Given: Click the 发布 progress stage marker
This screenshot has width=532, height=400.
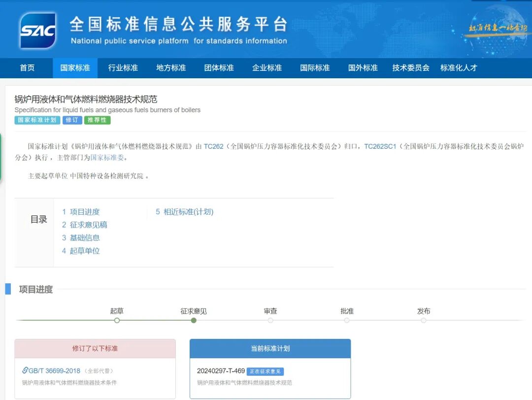Looking at the screenshot, I should point(424,320).
